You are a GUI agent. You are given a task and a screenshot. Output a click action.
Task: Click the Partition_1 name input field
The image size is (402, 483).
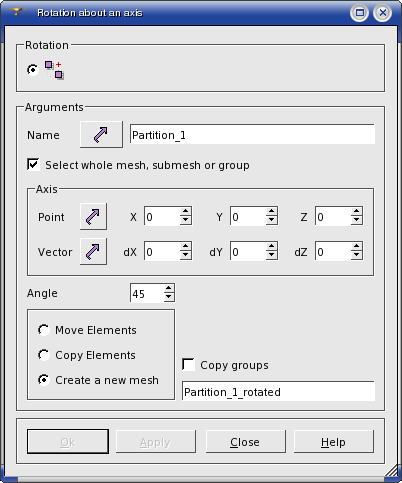[x=252, y=134]
